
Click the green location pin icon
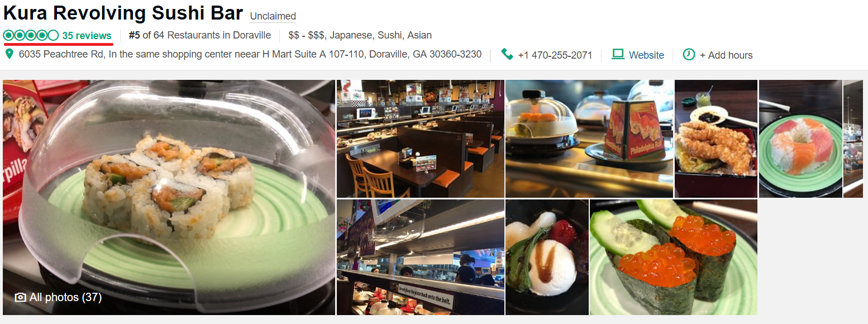click(9, 54)
